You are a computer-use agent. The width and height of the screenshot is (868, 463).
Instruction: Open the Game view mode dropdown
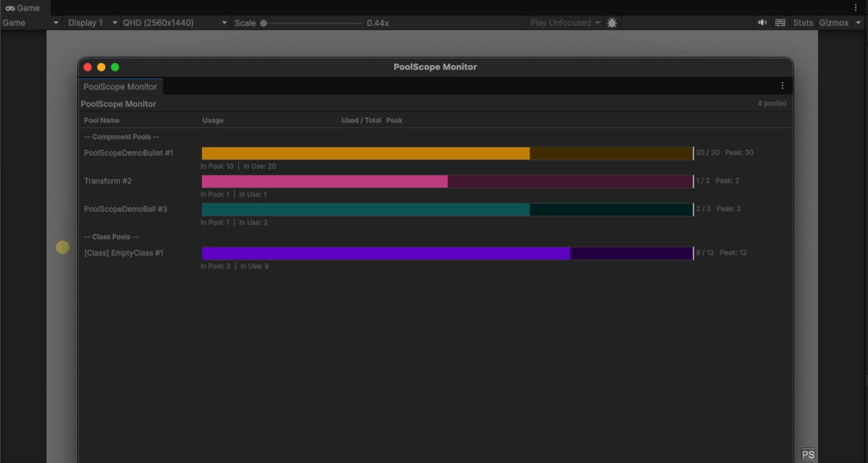31,22
